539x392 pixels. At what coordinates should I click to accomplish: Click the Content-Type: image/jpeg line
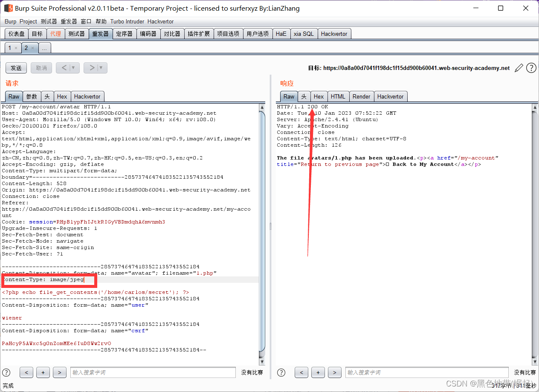(43, 280)
